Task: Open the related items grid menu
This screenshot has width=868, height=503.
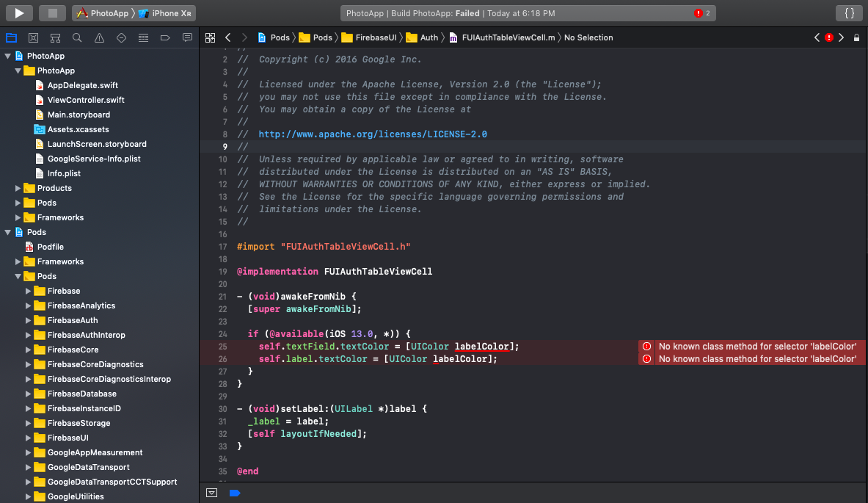Action: (x=211, y=37)
